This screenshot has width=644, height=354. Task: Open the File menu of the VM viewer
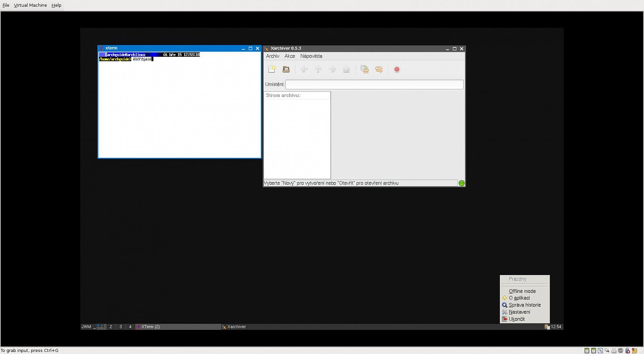[x=6, y=5]
